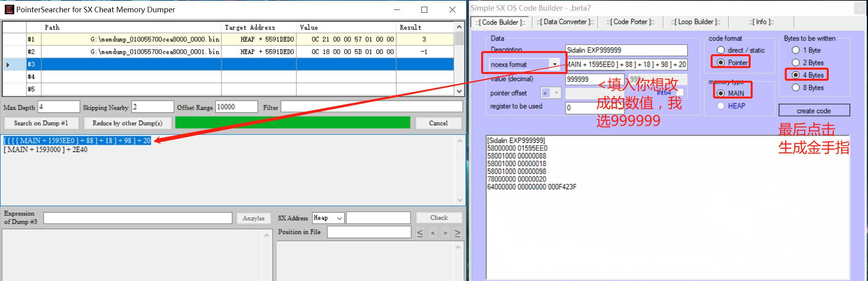868x281 pixels.
Task: Click the Filter input field
Action: tap(372, 106)
